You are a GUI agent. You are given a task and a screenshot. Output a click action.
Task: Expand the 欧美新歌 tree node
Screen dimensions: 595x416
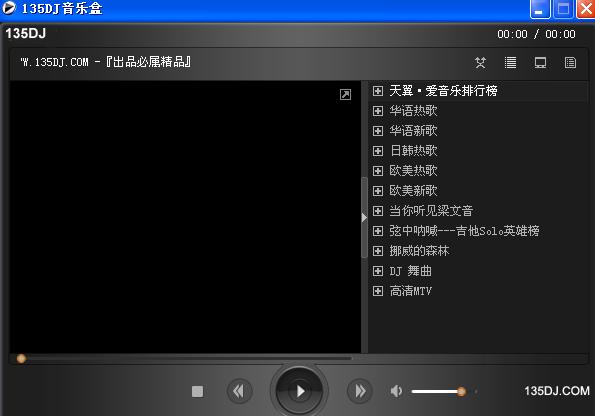coord(378,191)
